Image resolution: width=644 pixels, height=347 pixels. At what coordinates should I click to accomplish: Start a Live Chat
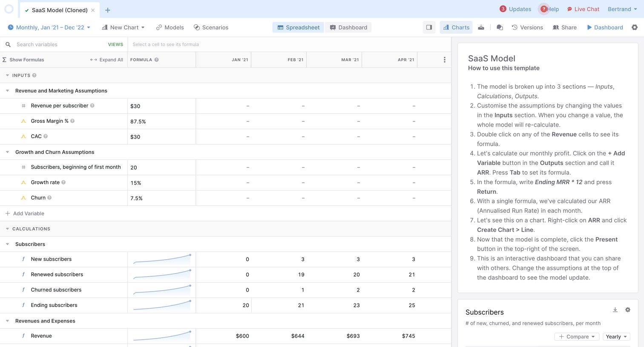[x=583, y=9]
